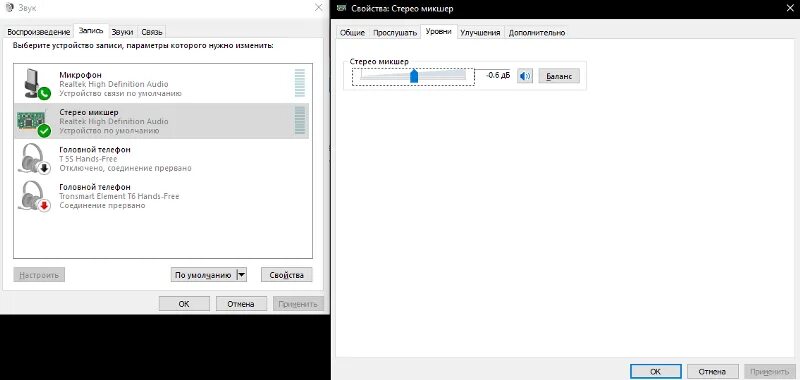Switch to the Дополнительно tab

[537, 32]
